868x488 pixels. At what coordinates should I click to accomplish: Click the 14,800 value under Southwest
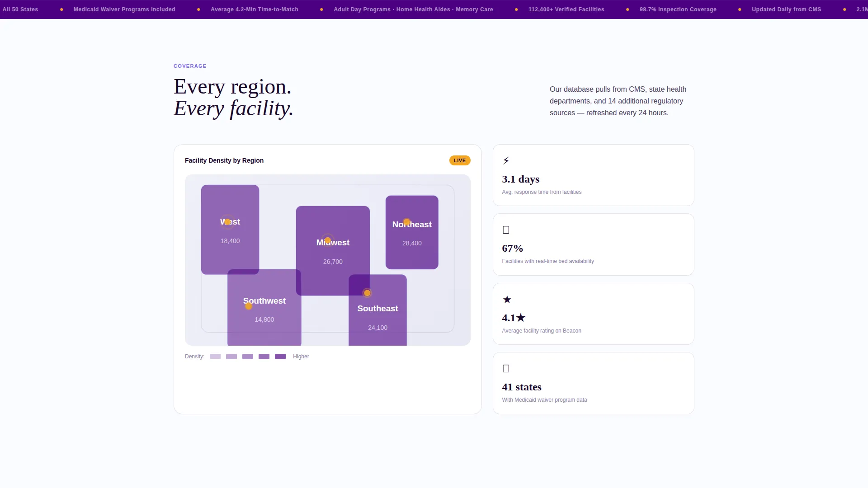point(264,319)
